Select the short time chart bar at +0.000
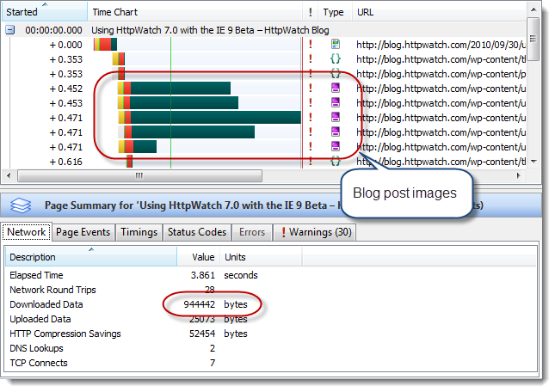555x392 pixels. tap(106, 45)
